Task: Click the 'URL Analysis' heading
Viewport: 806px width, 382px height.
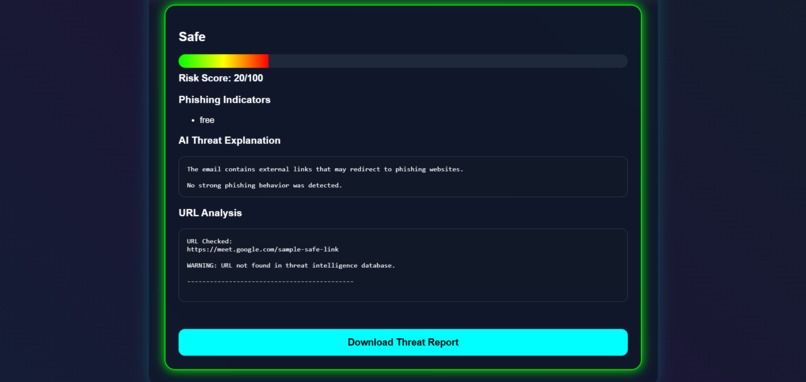Action: coord(210,213)
